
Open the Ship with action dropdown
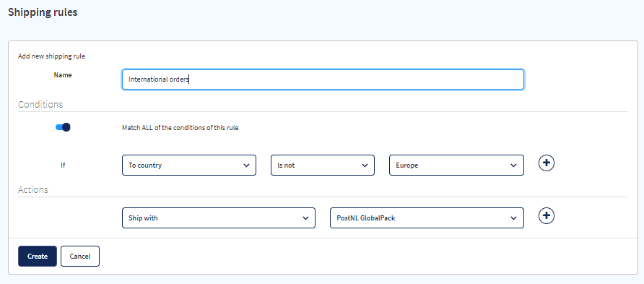click(x=219, y=218)
